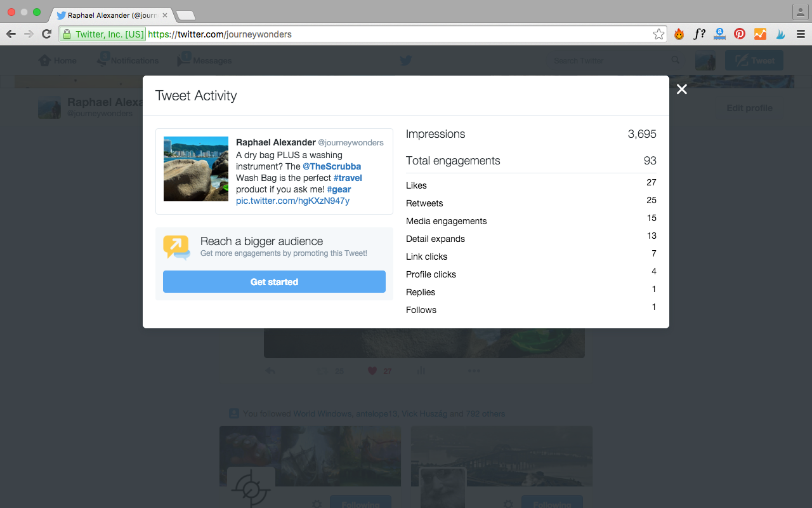
Task: Click the orange chart extension icon
Action: coord(760,34)
